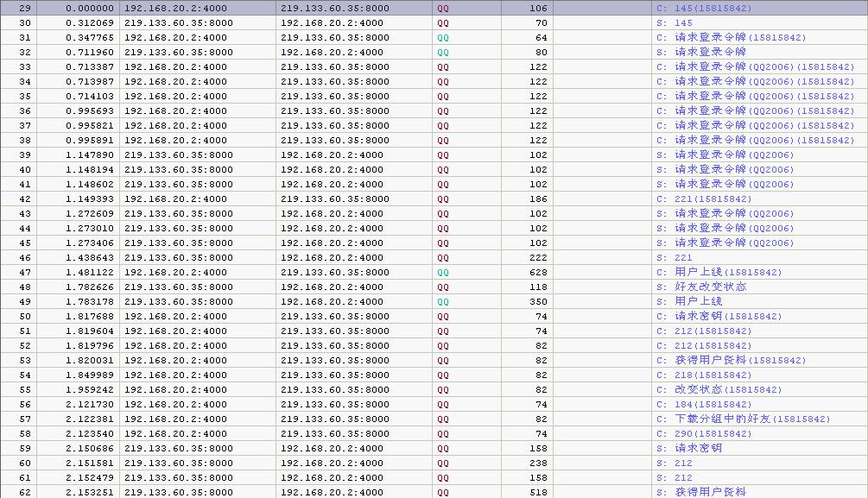
Task: Click the "C: 218(15815842)" info entry
Action: click(704, 375)
